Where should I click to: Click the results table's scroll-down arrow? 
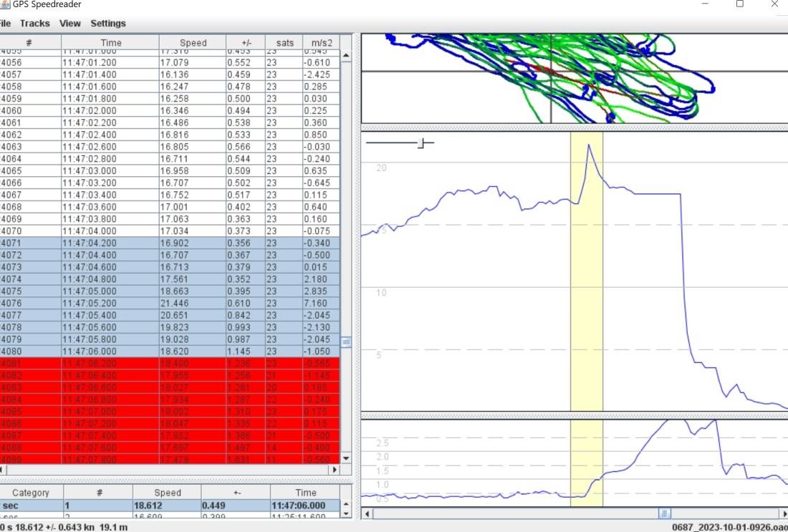[347, 513]
